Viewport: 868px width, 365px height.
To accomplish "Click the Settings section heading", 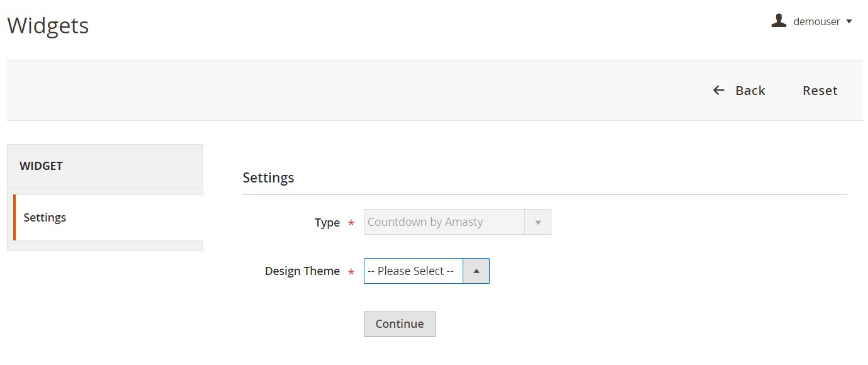I will [x=268, y=177].
